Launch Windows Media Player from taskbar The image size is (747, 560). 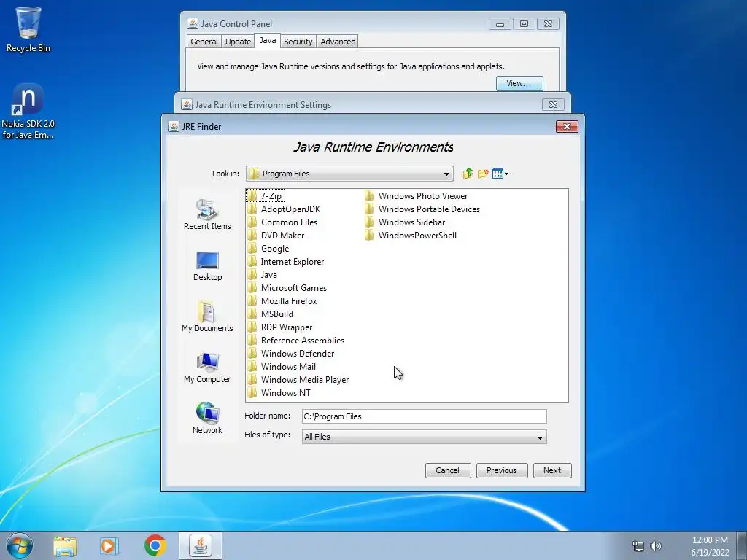click(x=109, y=545)
